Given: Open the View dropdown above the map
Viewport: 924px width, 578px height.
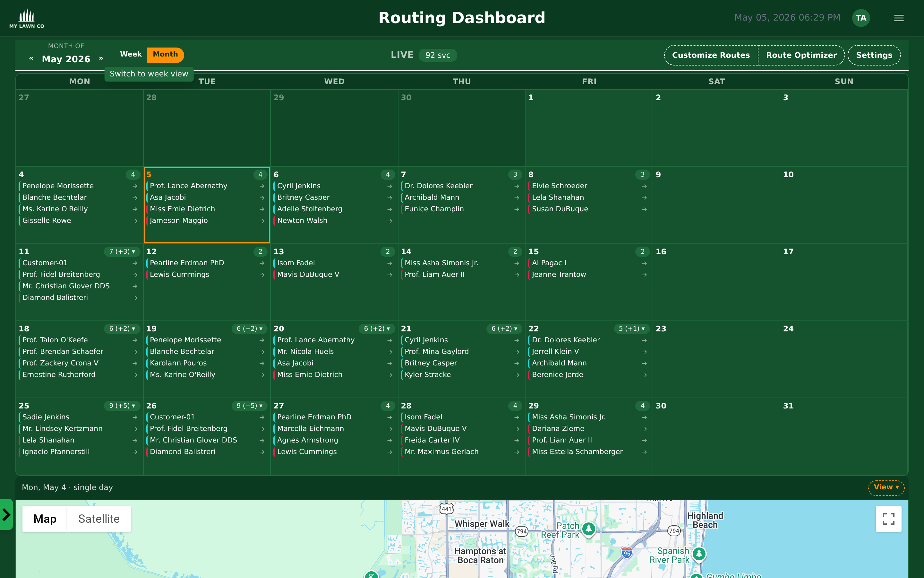Looking at the screenshot, I should coord(886,487).
